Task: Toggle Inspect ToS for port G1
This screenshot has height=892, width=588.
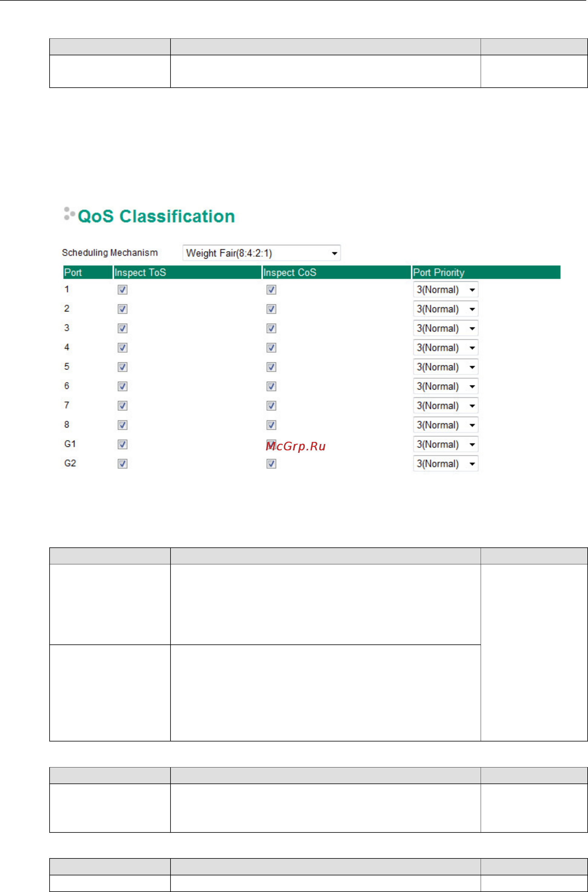Action: point(123,444)
